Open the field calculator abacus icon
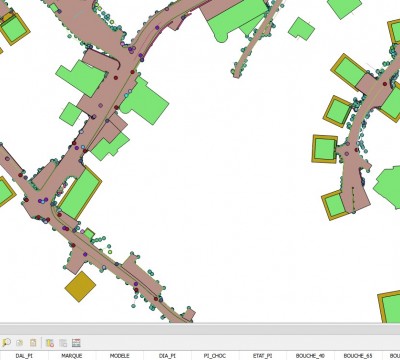The image size is (400, 360). click(76, 343)
